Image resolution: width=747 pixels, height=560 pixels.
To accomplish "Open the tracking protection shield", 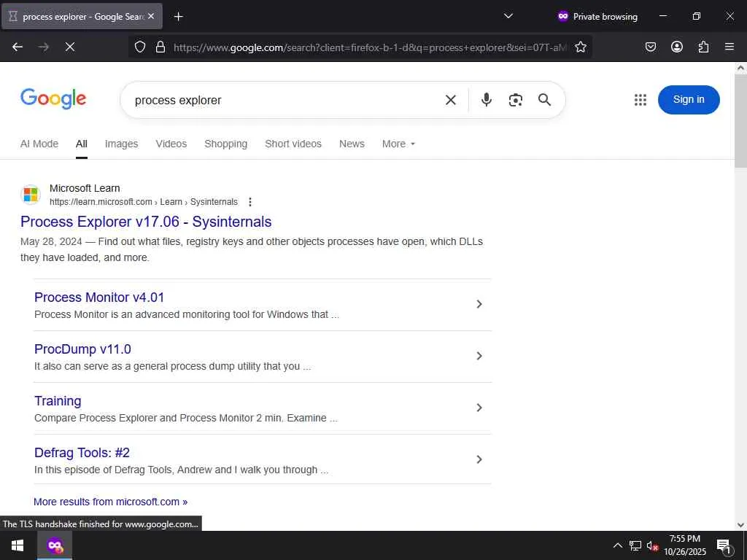I will [139, 47].
